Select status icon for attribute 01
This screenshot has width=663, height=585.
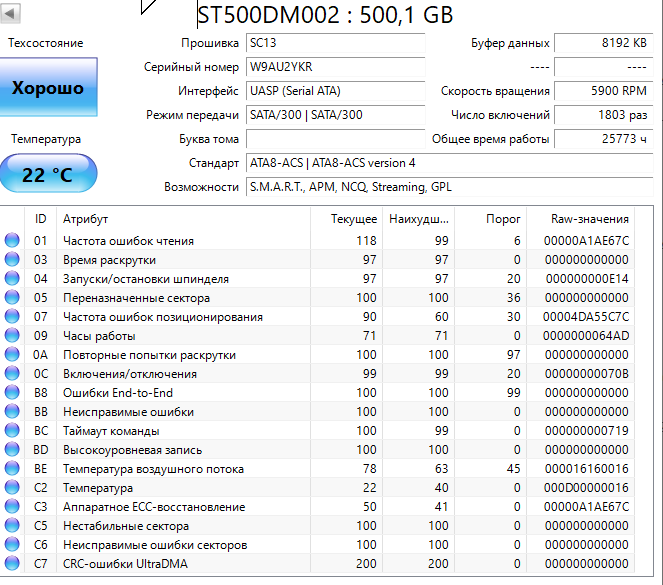point(12,240)
